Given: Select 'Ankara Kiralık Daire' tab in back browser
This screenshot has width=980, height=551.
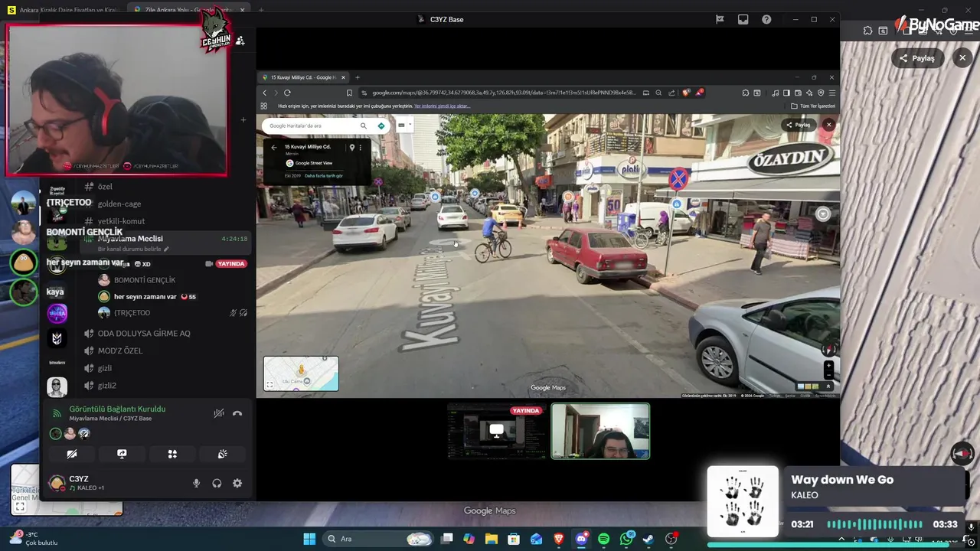Looking at the screenshot, I should 65,10.
